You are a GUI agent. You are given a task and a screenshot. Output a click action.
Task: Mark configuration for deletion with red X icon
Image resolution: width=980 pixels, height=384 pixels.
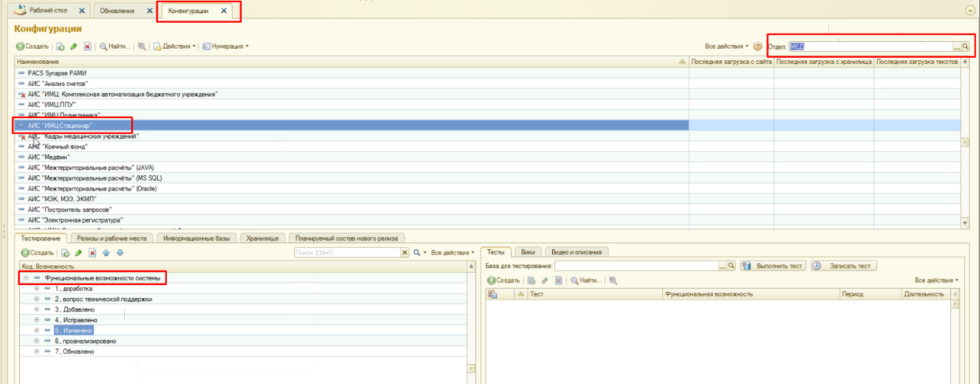(87, 47)
